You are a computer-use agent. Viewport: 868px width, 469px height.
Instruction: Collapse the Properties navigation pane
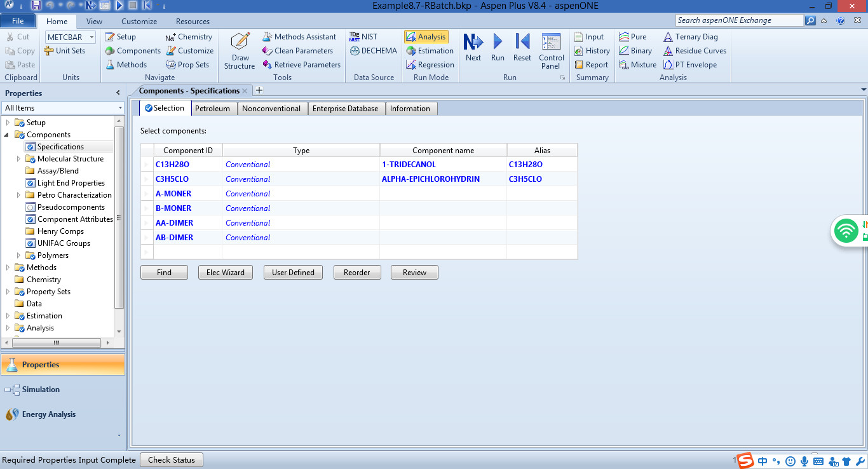pyautogui.click(x=118, y=93)
